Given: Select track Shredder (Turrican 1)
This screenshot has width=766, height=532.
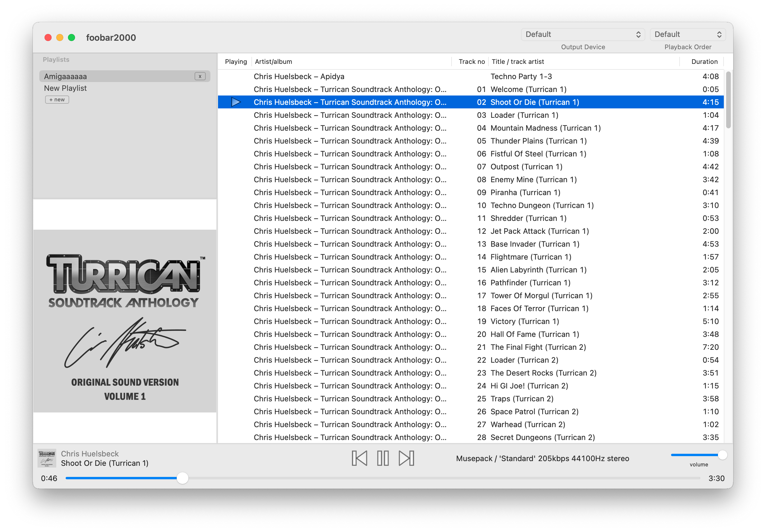Looking at the screenshot, I should 471,218.
